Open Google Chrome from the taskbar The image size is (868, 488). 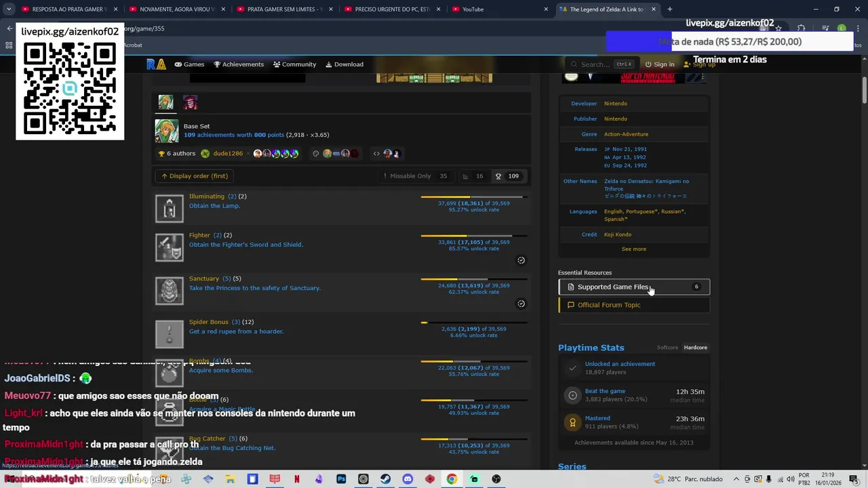point(452,479)
